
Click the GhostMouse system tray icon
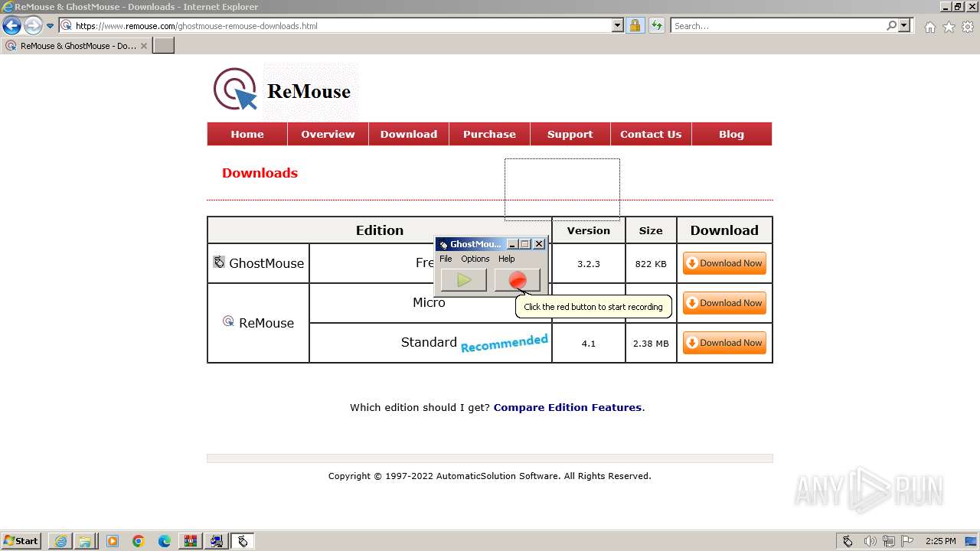point(848,541)
